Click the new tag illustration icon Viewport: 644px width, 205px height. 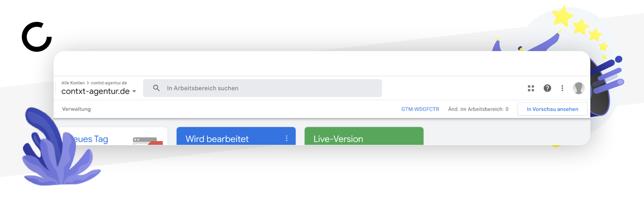point(148,141)
